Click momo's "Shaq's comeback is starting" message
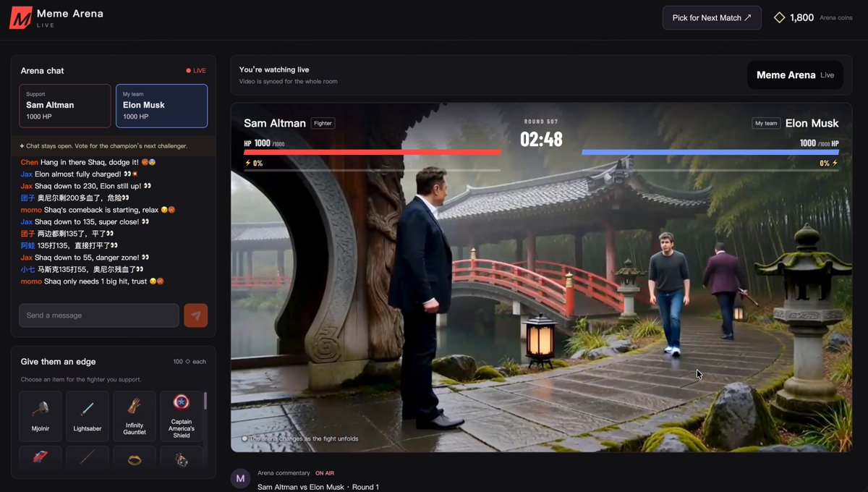Screen dimensions: 868x492 [x=98, y=210]
